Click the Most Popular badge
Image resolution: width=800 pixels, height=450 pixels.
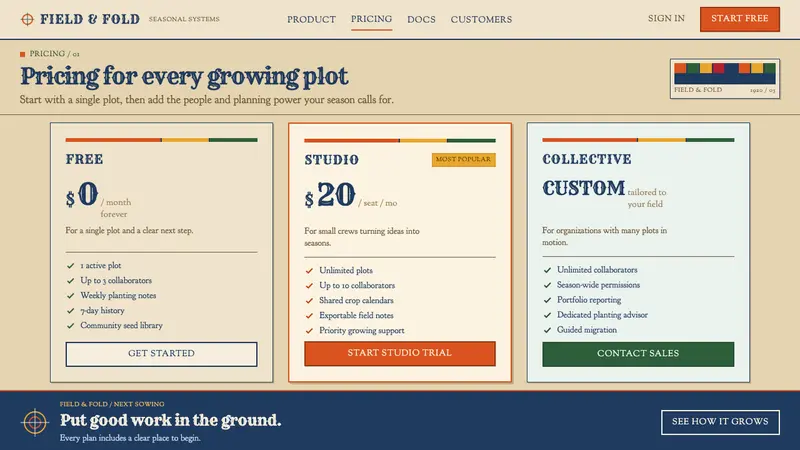[x=463, y=160]
